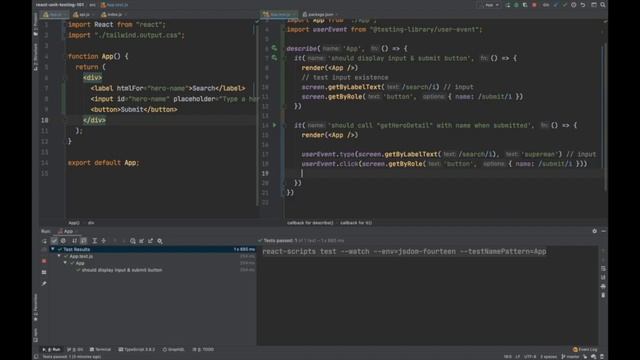Change the 2 spaces indent setting
Image resolution: width=640 pixels, height=360 pixels.
[x=548, y=356]
